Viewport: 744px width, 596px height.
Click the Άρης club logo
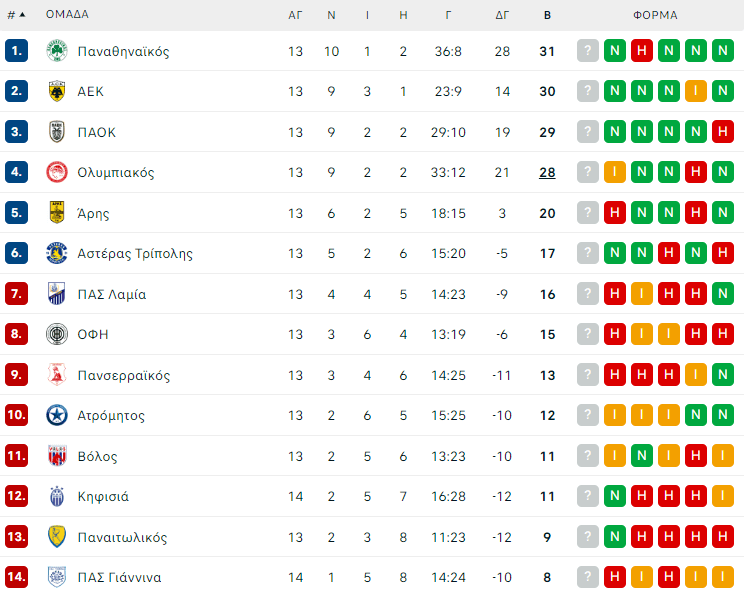[x=57, y=213]
